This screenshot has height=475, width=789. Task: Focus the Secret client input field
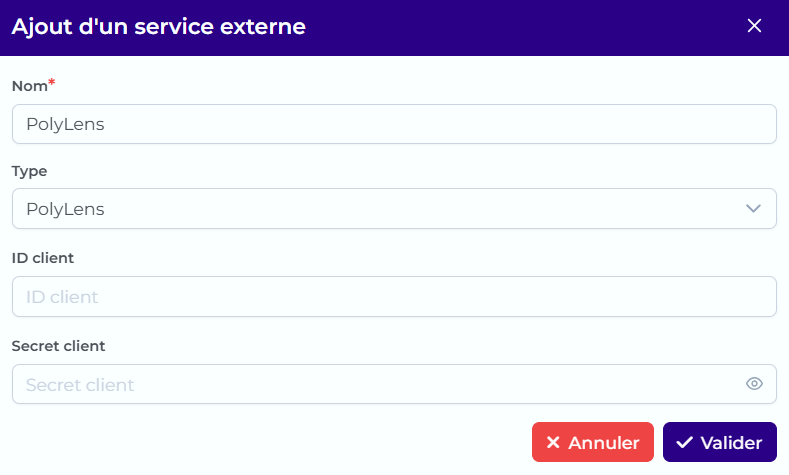point(394,384)
